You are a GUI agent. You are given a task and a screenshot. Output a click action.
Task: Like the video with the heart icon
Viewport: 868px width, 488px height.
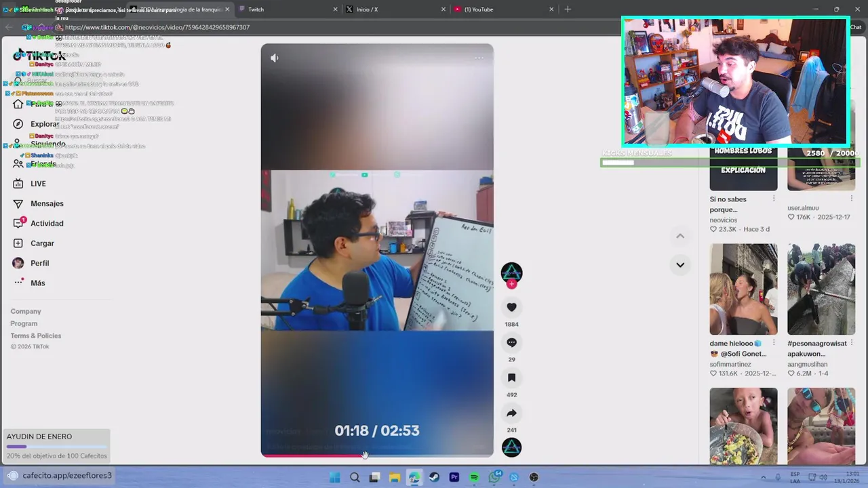point(511,307)
